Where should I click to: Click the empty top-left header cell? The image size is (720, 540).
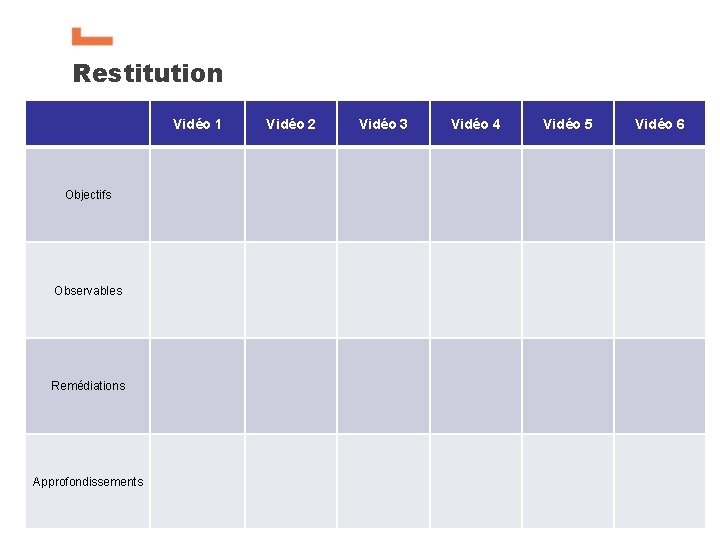point(88,124)
